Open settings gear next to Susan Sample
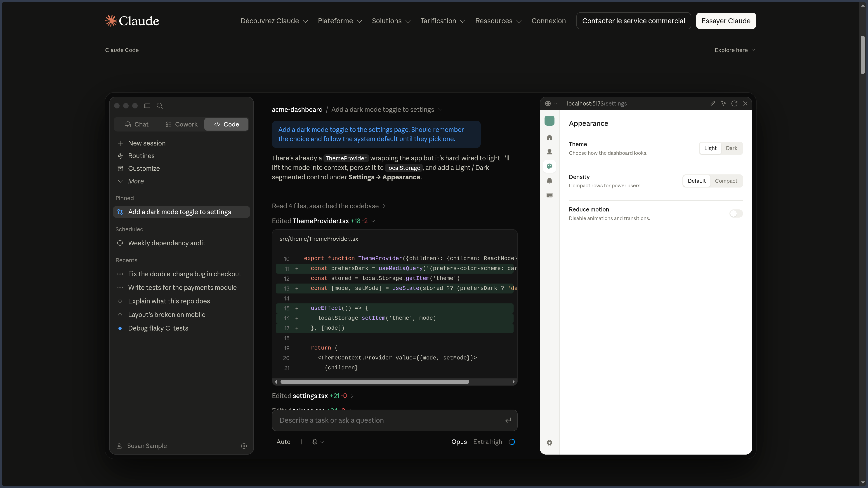Image resolution: width=868 pixels, height=488 pixels. coord(244,446)
